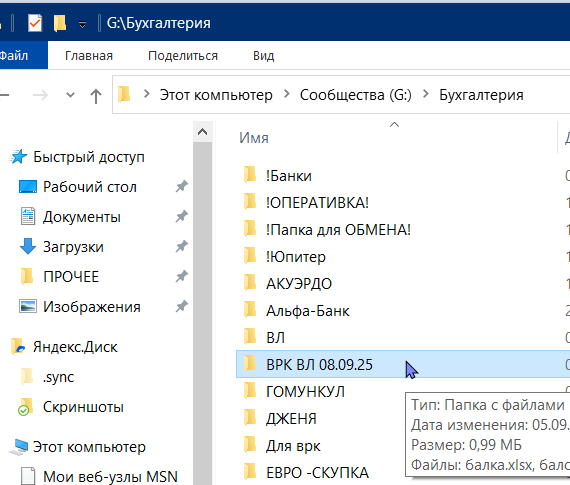This screenshot has width=570, height=485.
Task: Click the pin icon next to Изображения
Action: click(182, 306)
